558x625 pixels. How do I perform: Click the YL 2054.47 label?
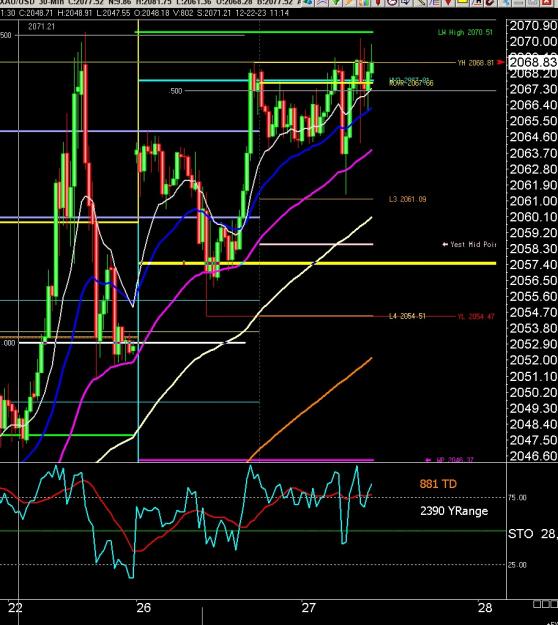pos(476,316)
